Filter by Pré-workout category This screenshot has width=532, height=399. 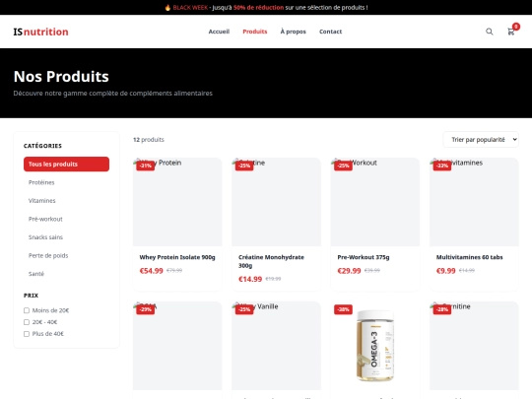click(x=67, y=219)
